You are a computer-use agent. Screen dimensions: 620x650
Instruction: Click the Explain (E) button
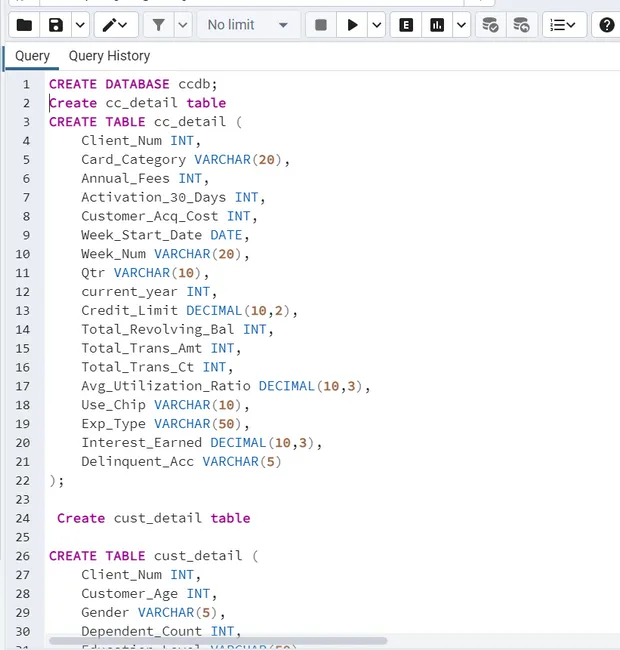click(406, 25)
